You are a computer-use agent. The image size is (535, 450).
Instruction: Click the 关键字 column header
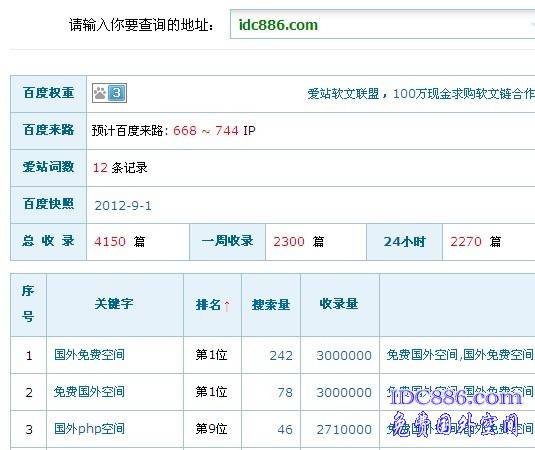coord(114,304)
